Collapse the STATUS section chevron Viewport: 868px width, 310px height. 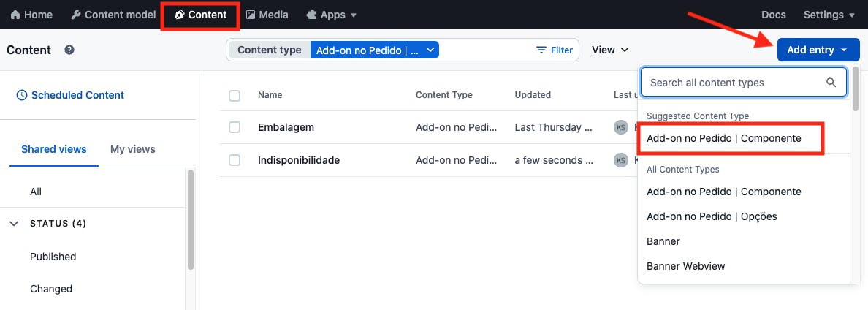pyautogui.click(x=14, y=224)
